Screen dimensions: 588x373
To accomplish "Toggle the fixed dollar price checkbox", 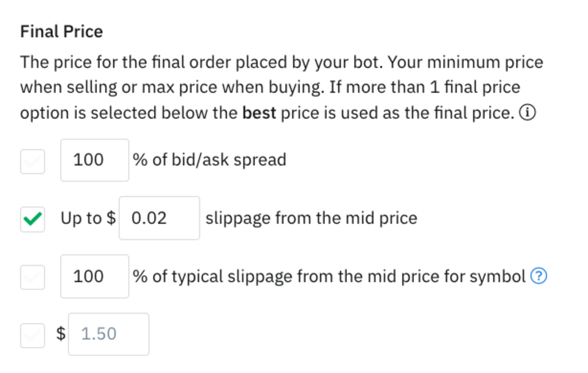I will (x=32, y=335).
